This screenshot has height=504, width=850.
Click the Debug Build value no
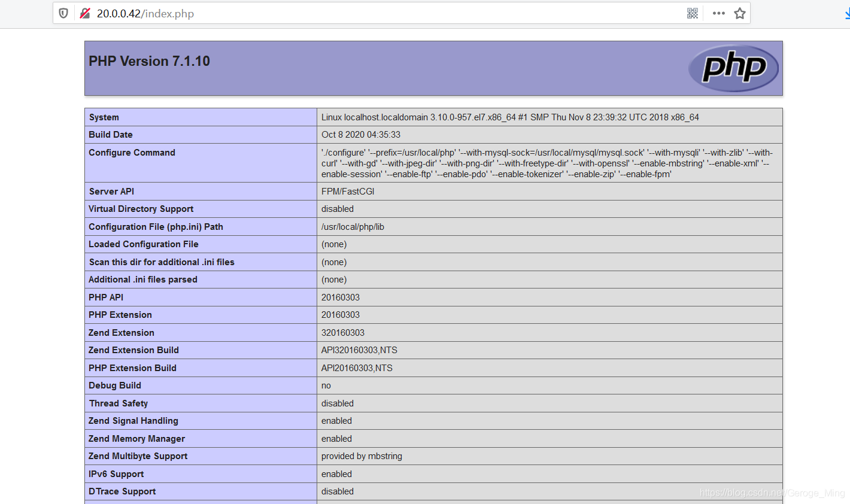point(326,385)
